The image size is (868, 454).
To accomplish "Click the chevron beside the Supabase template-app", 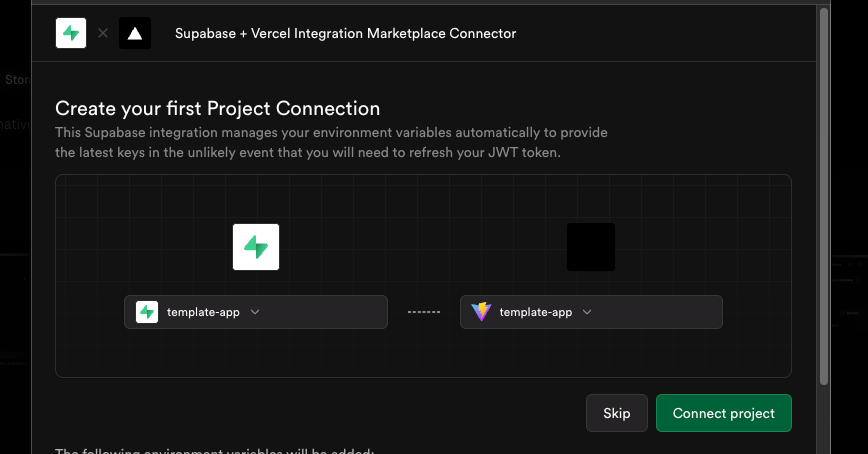I will (255, 312).
